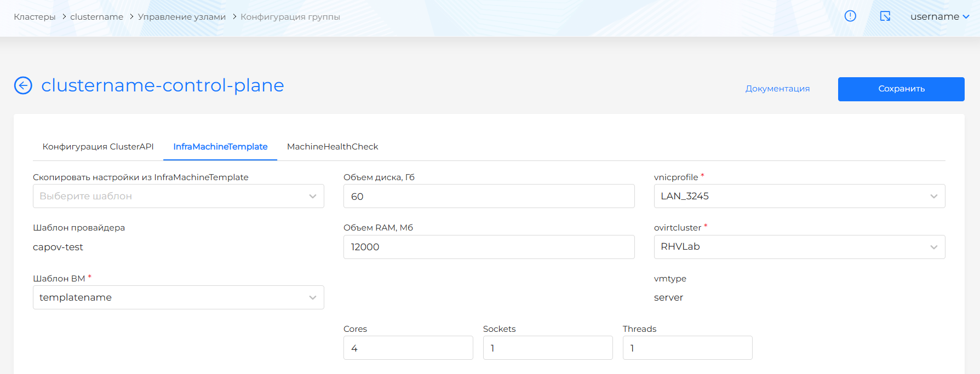Click the Объем диска input field
980x374 pixels.
[x=489, y=196]
